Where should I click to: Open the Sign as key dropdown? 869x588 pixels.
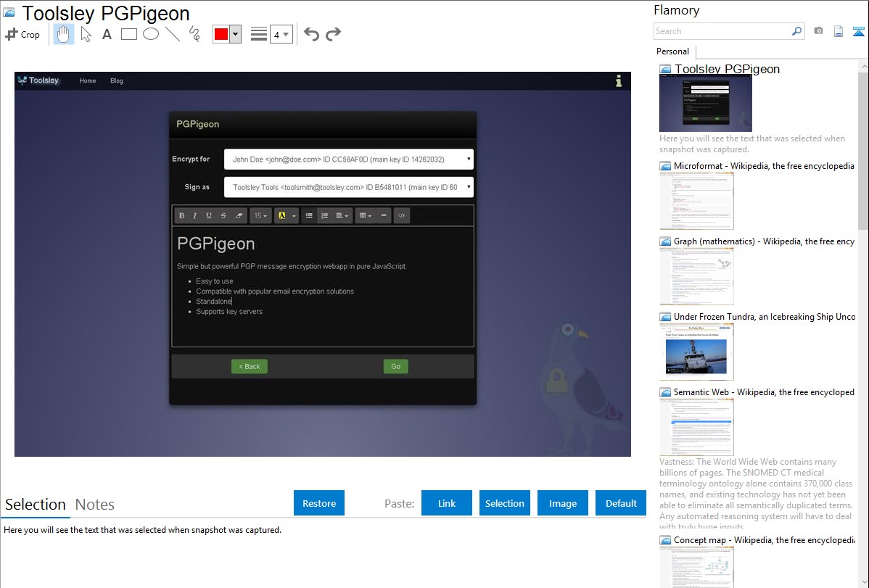[x=348, y=187]
